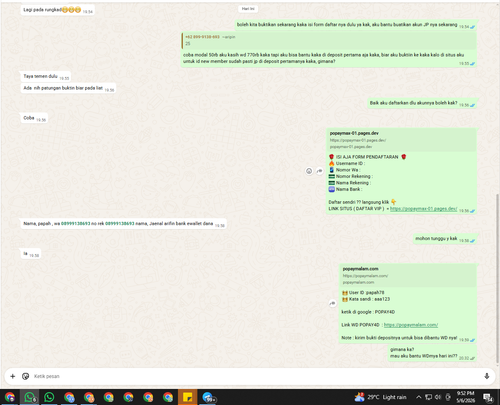Image resolution: width=500 pixels, height=405 pixels.
Task: Click the 'Hari ini' date badge
Action: pyautogui.click(x=248, y=9)
